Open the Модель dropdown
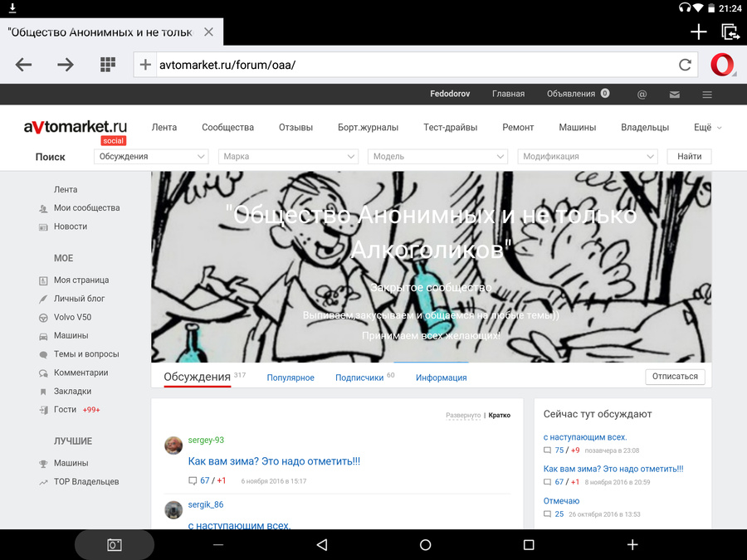This screenshot has width=747, height=560. point(437,156)
